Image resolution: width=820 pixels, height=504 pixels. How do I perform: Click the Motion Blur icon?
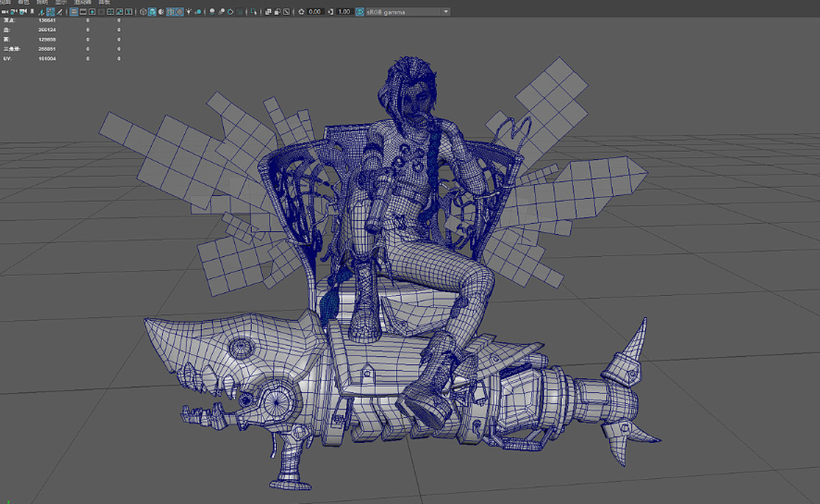pyautogui.click(x=222, y=11)
